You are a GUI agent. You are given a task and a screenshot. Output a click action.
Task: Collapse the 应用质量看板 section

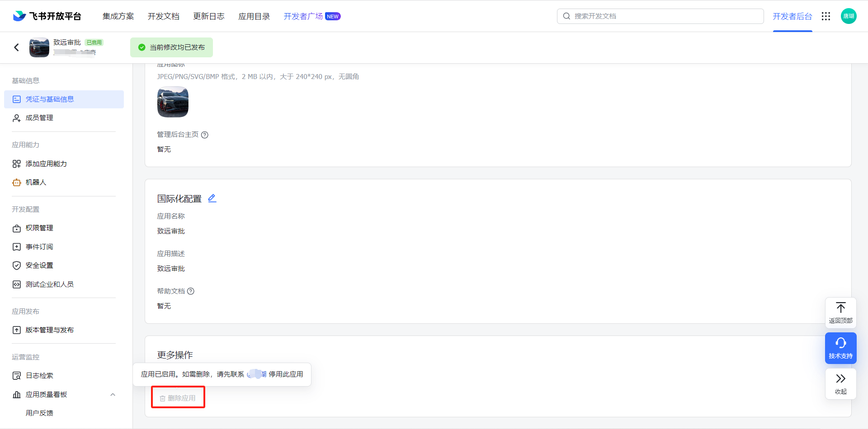[x=113, y=394]
